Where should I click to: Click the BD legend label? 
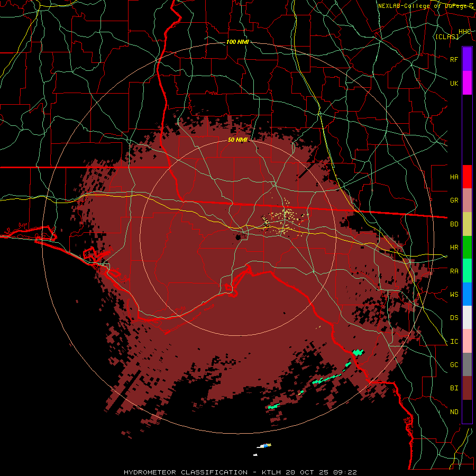pyautogui.click(x=454, y=224)
